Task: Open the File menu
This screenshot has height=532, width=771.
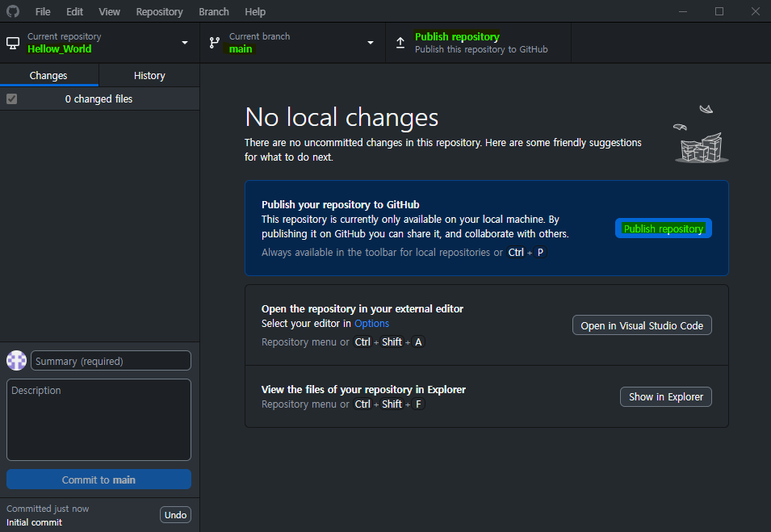Action: 43,11
